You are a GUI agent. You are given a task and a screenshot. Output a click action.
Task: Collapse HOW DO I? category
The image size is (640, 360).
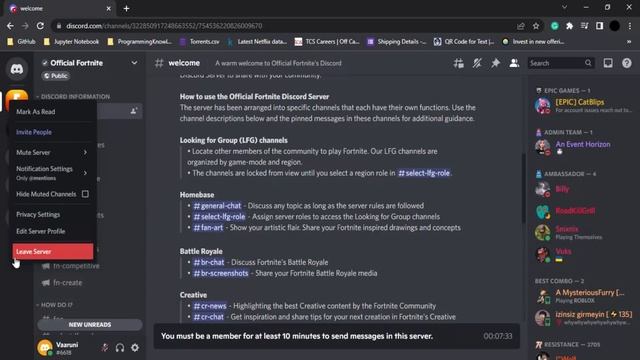(54, 305)
